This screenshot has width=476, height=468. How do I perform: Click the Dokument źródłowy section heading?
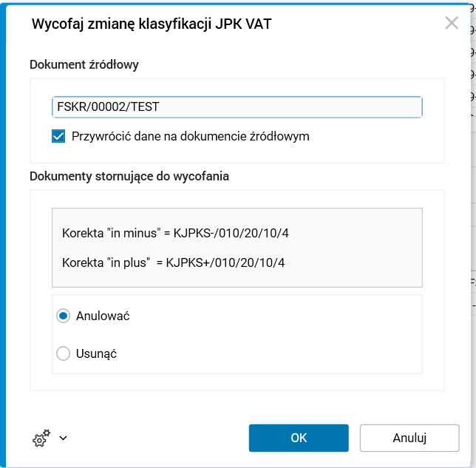[x=84, y=64]
